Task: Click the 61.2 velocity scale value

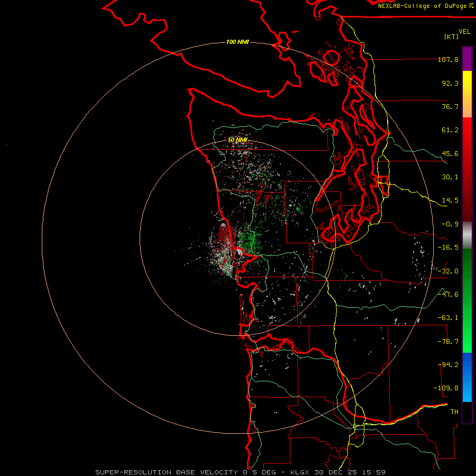Action: (x=450, y=130)
